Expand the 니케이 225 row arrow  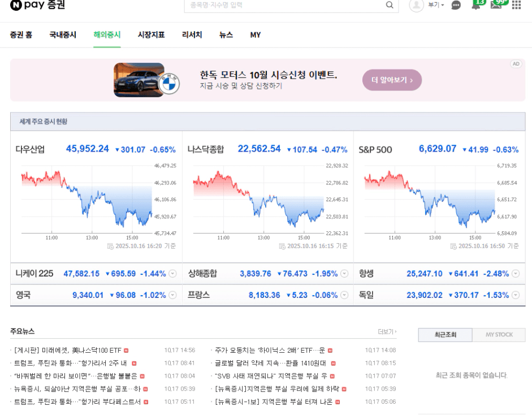[x=173, y=274]
